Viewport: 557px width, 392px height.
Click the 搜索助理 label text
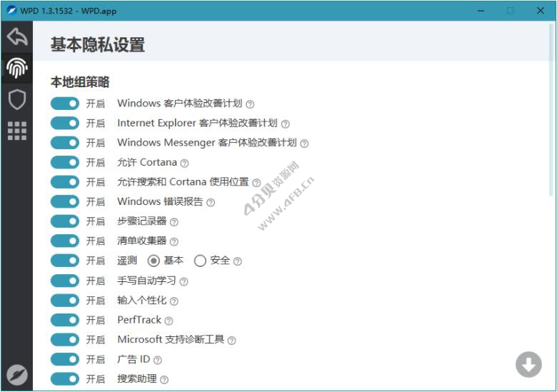coord(137,379)
